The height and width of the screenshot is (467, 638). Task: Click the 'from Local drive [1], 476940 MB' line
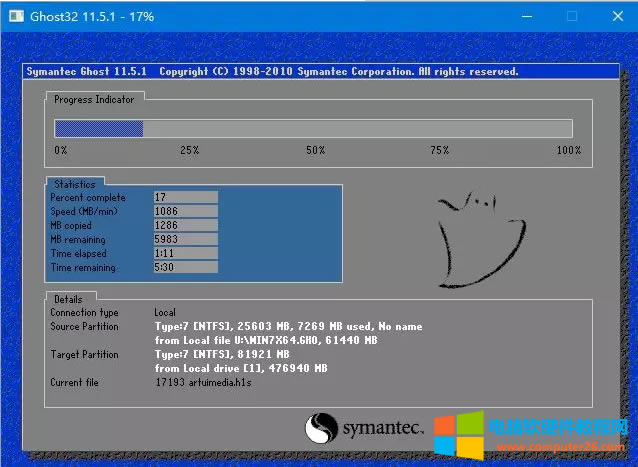coord(241,368)
